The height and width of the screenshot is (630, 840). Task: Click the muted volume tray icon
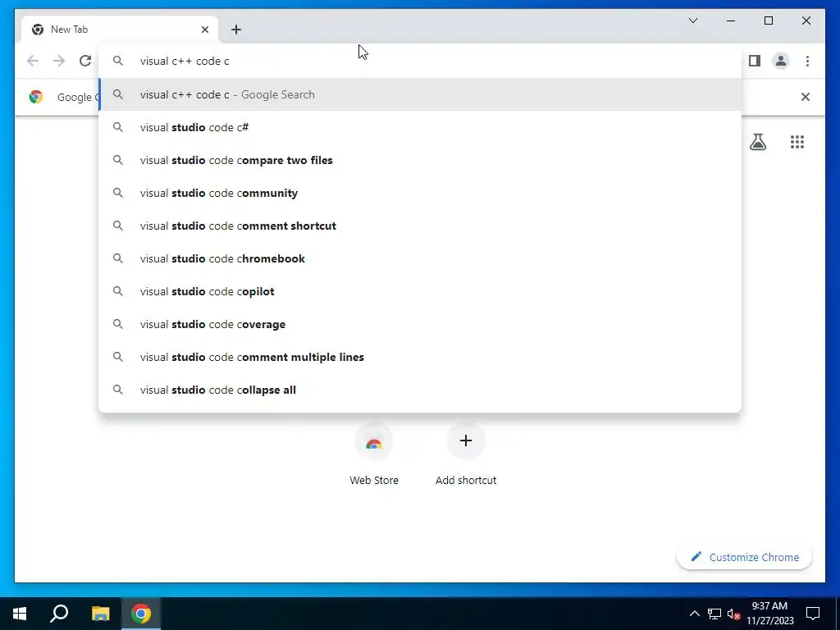point(733,614)
